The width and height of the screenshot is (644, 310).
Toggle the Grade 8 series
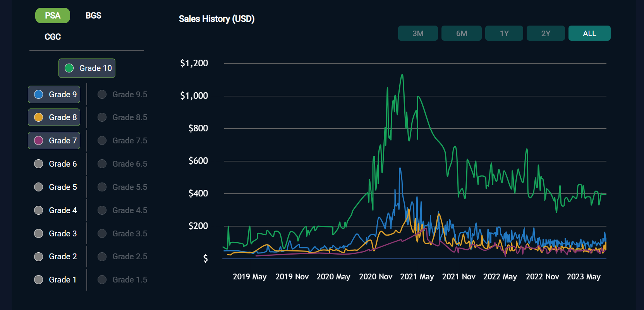[x=54, y=117]
